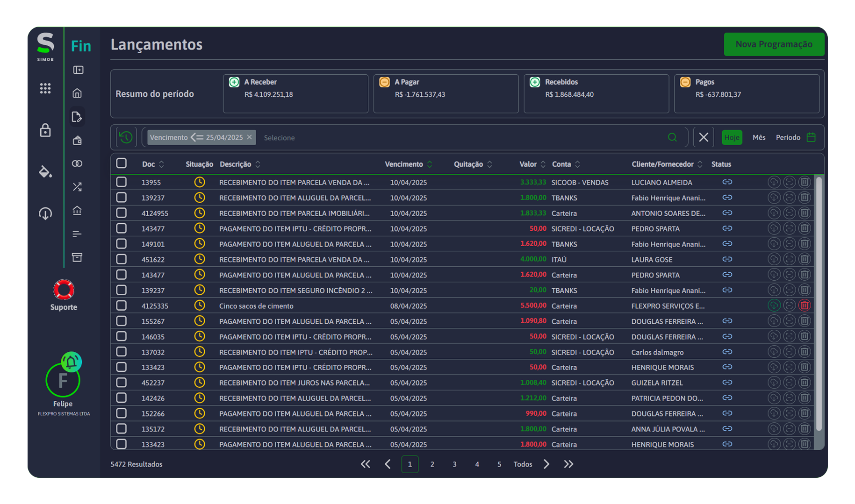The image size is (855, 504).
Task: Go to page 2
Action: [x=432, y=464]
